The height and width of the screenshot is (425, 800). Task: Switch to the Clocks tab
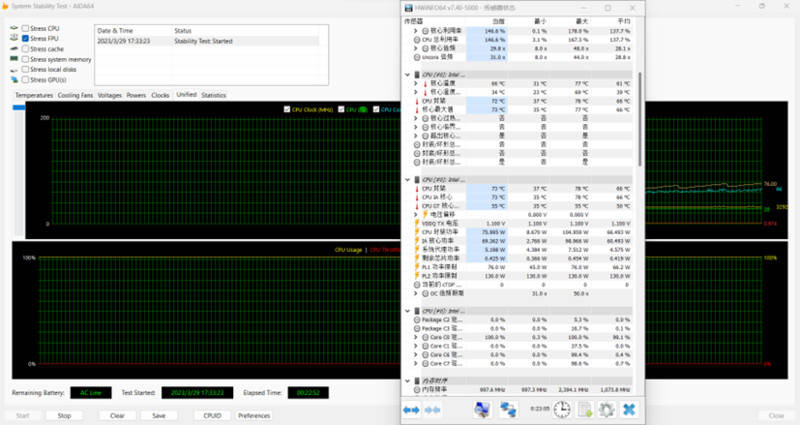coord(160,95)
